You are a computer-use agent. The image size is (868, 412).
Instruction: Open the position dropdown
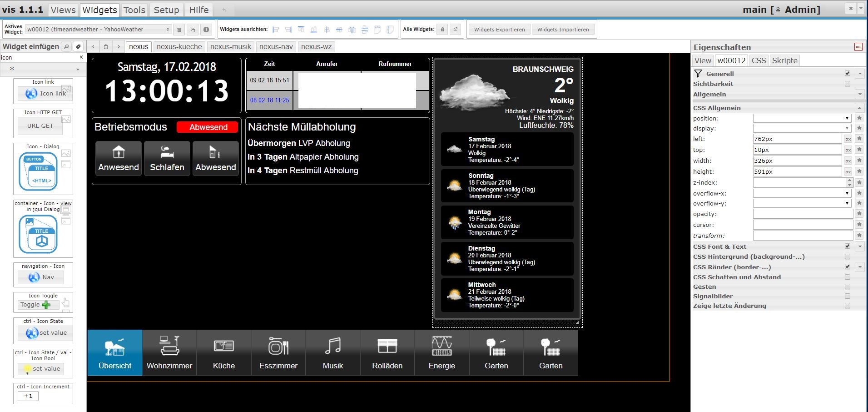802,118
